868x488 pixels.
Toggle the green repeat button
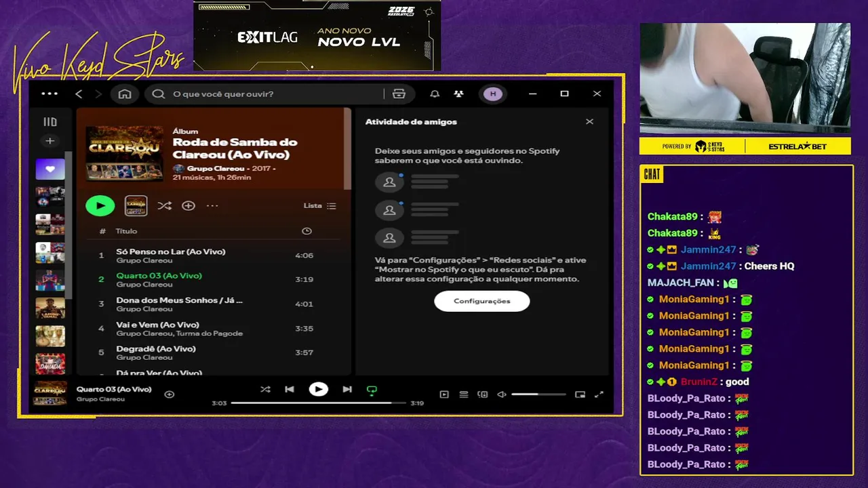pyautogui.click(x=372, y=390)
